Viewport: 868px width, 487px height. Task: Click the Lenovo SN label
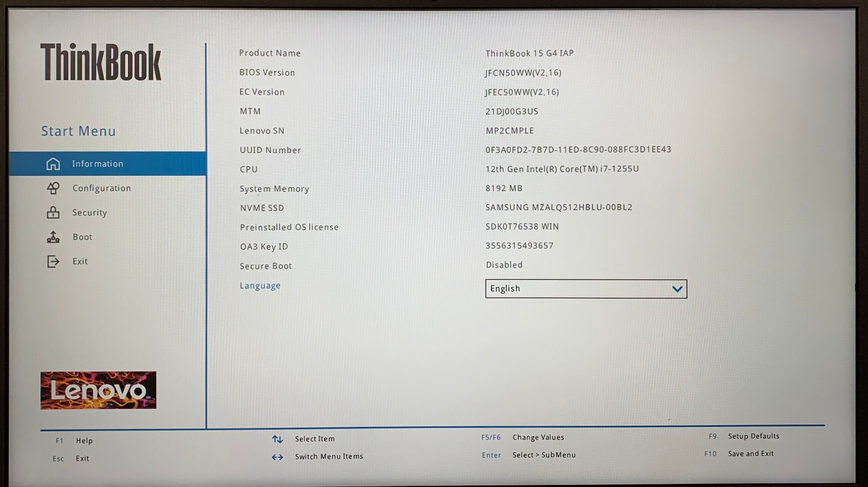(x=262, y=131)
